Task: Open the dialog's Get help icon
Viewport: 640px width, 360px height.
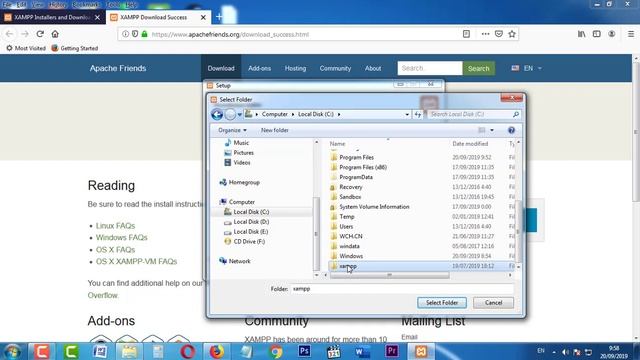Action: (x=511, y=130)
